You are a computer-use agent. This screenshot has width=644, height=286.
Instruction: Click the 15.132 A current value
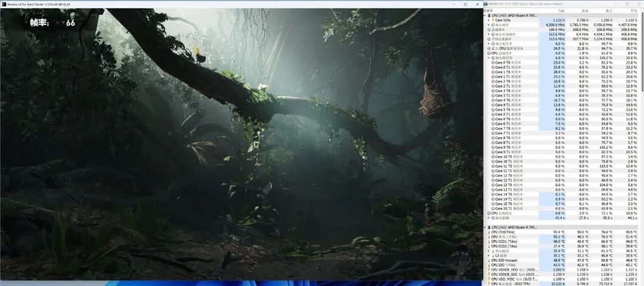coord(559,284)
